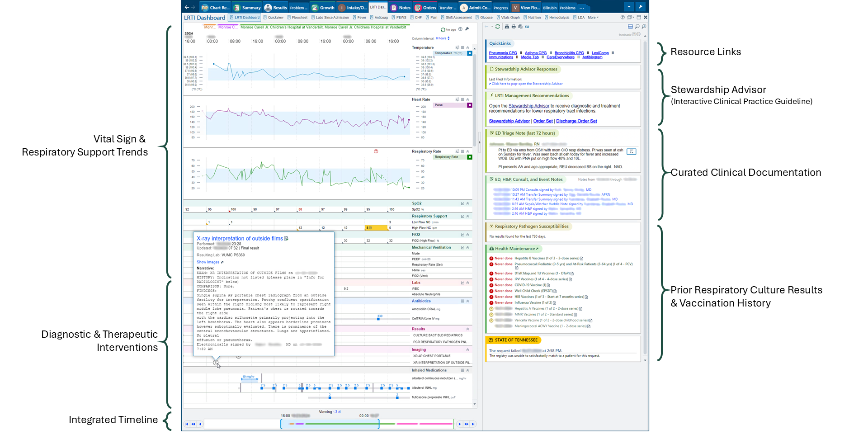Collapse the Heart Rate graph section
This screenshot has width=868, height=434.
(468, 99)
